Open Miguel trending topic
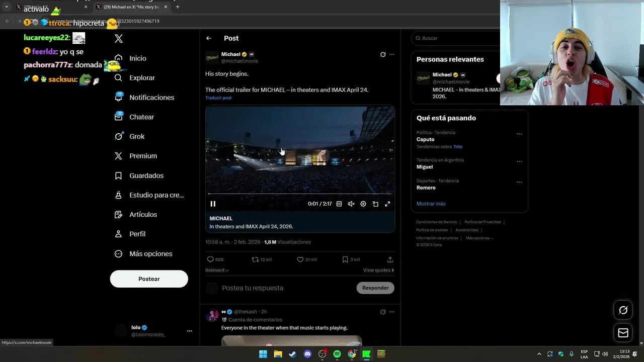Image resolution: width=644 pixels, height=362 pixels. click(x=425, y=167)
